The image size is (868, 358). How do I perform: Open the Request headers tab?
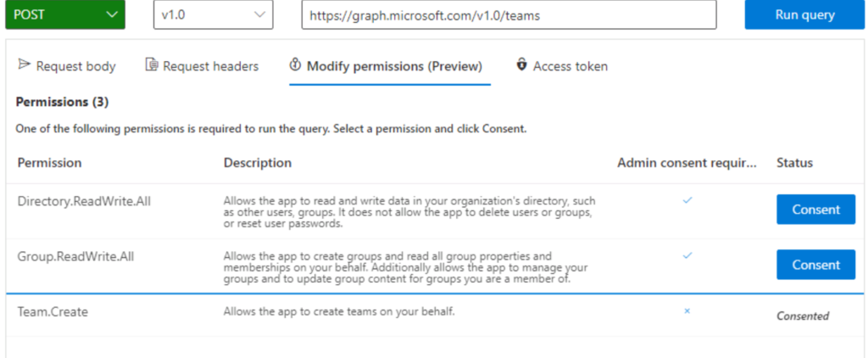[x=202, y=66]
